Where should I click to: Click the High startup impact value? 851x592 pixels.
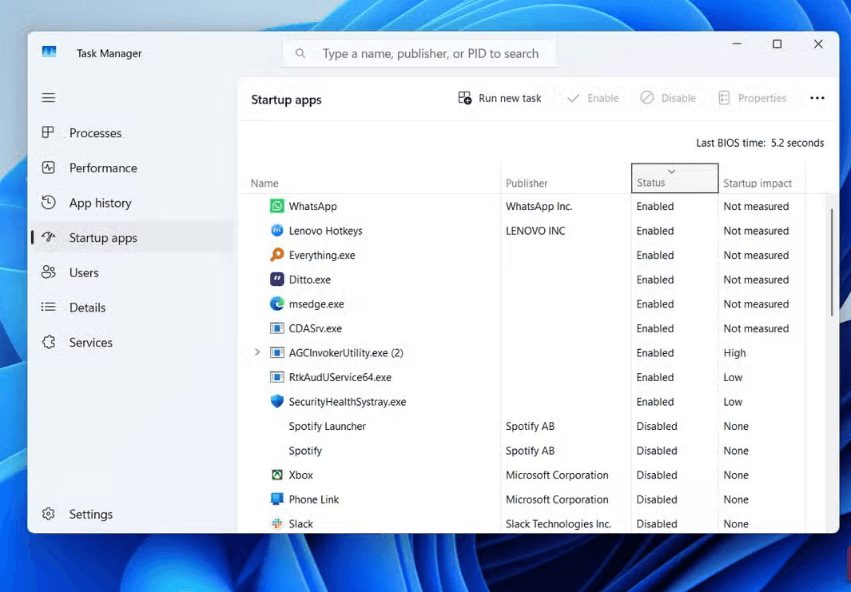tap(734, 353)
